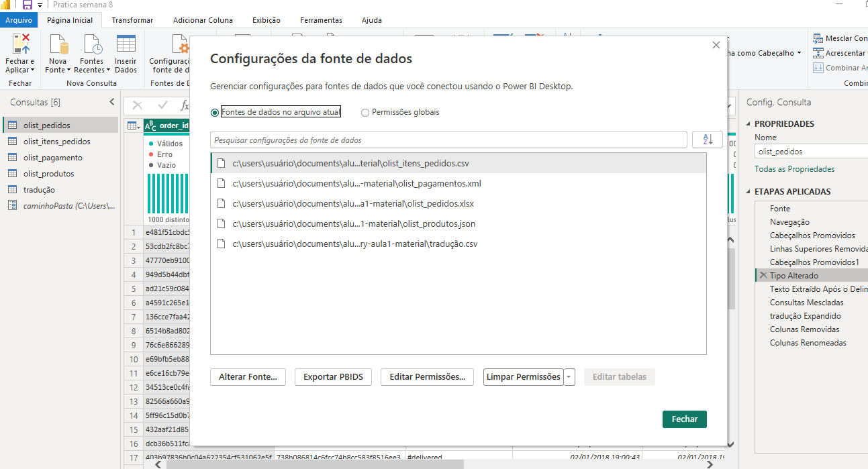
Task: Sort data sources with the A-Z button
Action: pyautogui.click(x=708, y=140)
